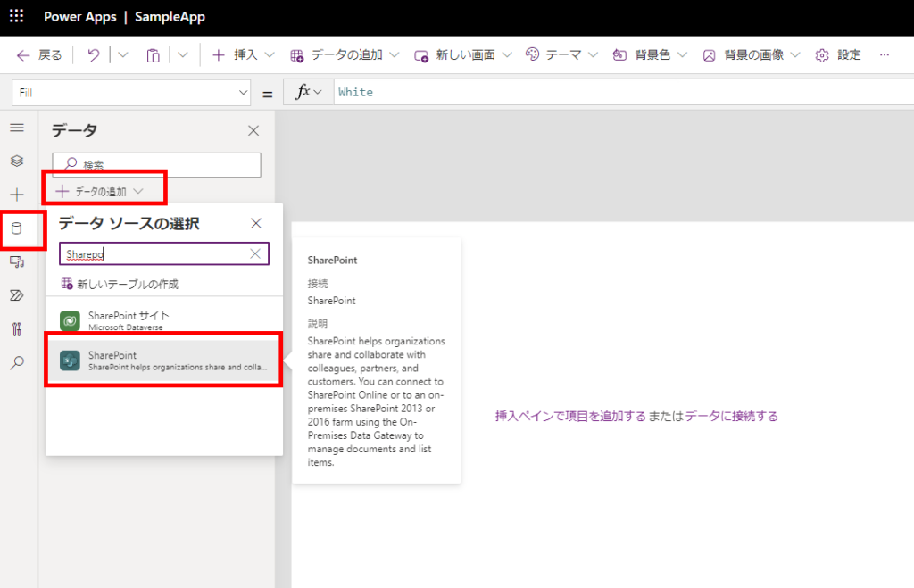Toggle the hamburger navigation menu
The height and width of the screenshot is (588, 914).
[17, 128]
